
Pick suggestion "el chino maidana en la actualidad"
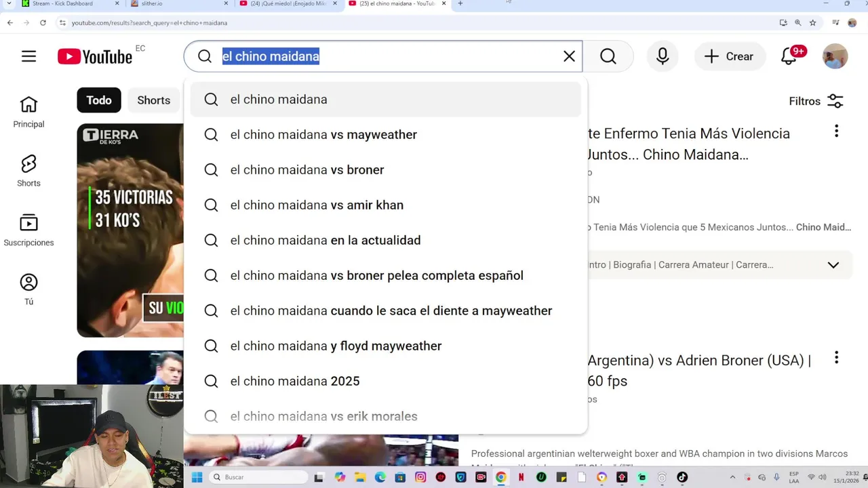(x=385, y=240)
